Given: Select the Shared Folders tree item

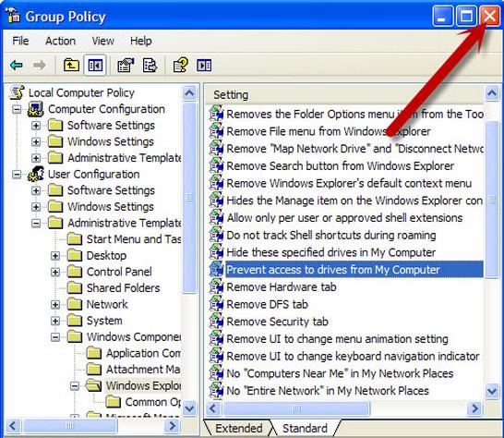Looking at the screenshot, I should tap(123, 287).
